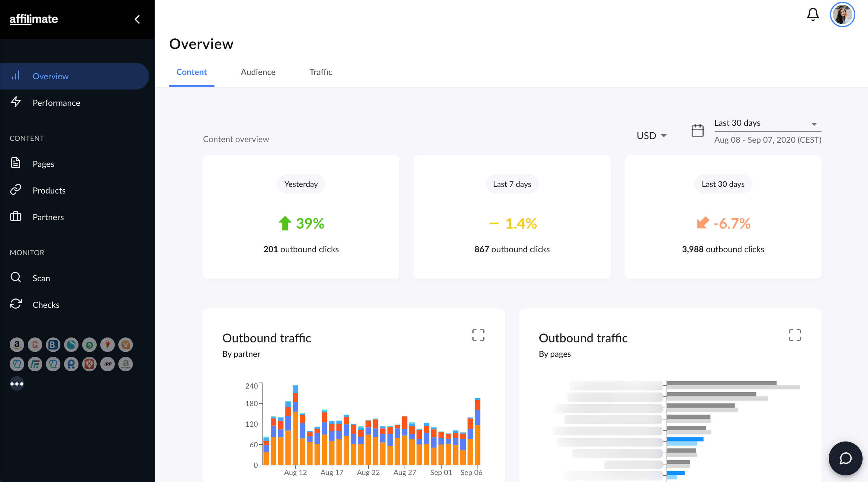Click the Amazon affiliate partner icon
Screen dimensions: 868x482
(x=16, y=344)
